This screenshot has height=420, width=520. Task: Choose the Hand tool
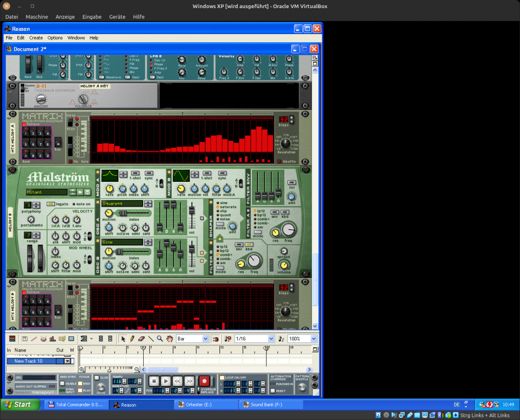[x=169, y=339]
